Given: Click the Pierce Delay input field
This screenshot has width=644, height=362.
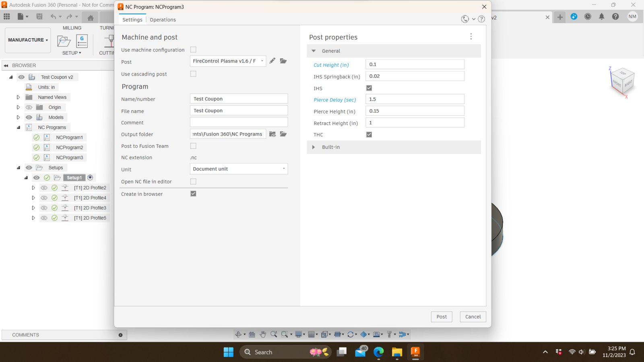Looking at the screenshot, I should pos(415,99).
